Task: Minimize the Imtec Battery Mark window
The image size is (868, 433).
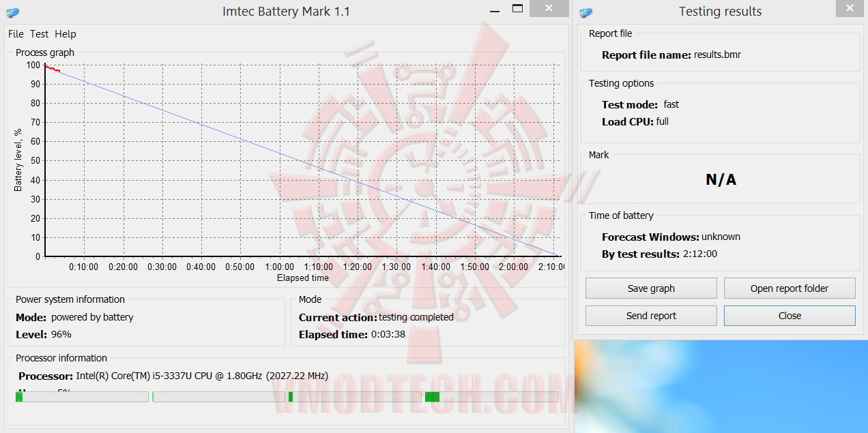Action: pos(496,10)
